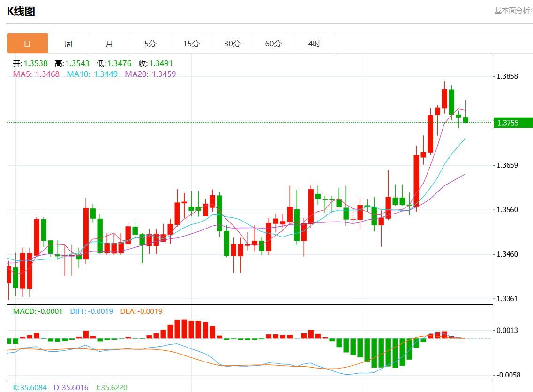Click the 0.0013 MACD axis label
533x392 pixels.
pyautogui.click(x=507, y=331)
